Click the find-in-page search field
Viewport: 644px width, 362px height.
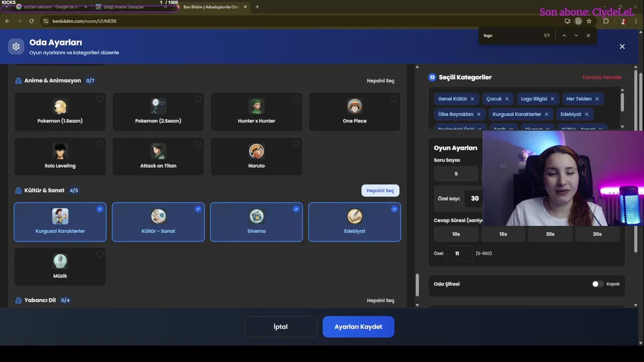pyautogui.click(x=511, y=36)
